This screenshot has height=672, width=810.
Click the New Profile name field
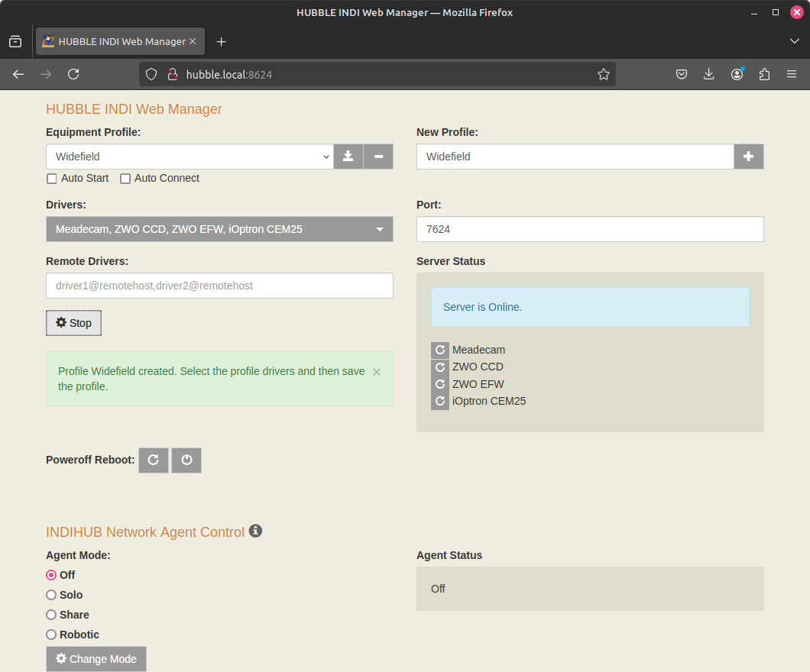(x=575, y=157)
